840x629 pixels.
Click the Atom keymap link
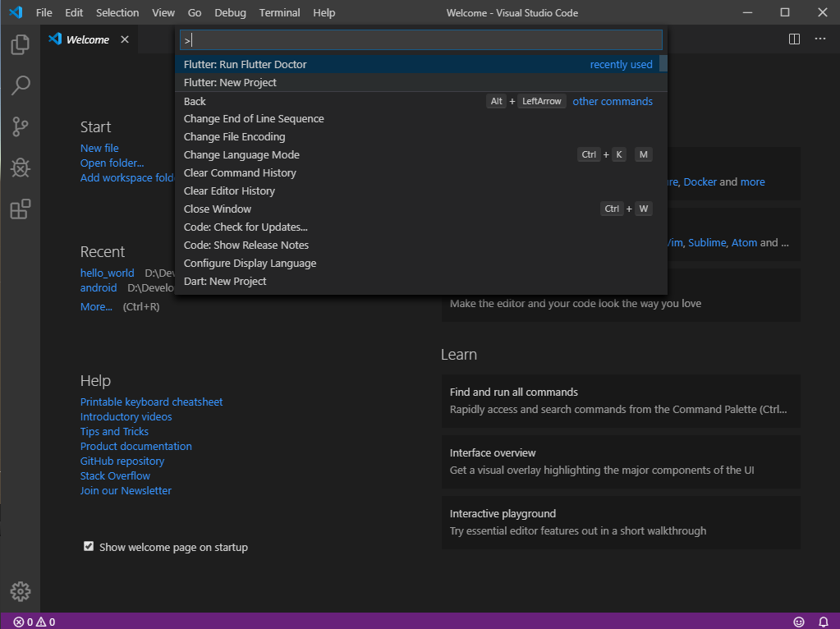(x=744, y=243)
